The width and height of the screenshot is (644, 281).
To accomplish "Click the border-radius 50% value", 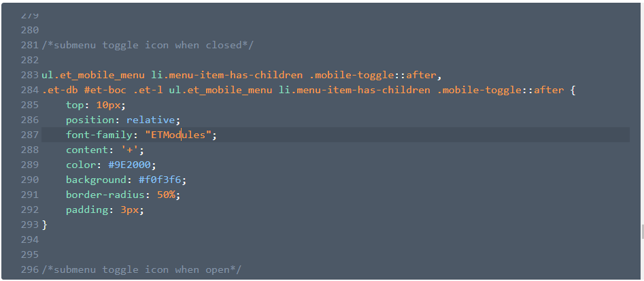I will coord(166,195).
